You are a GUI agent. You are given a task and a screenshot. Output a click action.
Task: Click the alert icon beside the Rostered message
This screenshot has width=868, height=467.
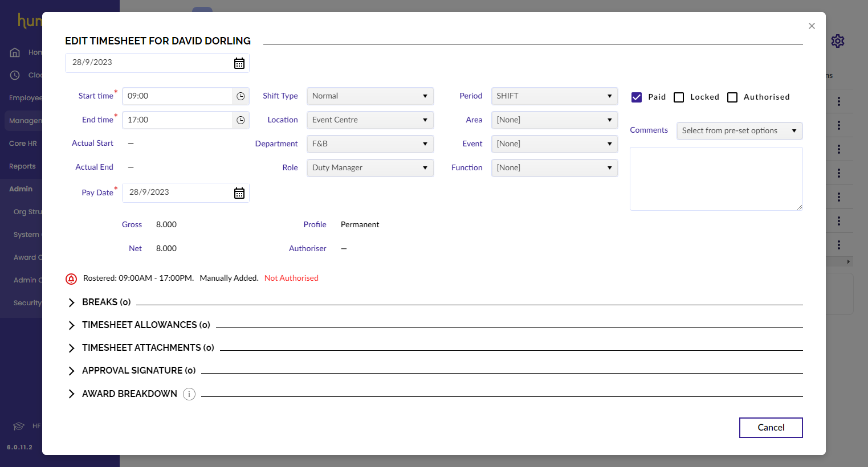coord(71,278)
